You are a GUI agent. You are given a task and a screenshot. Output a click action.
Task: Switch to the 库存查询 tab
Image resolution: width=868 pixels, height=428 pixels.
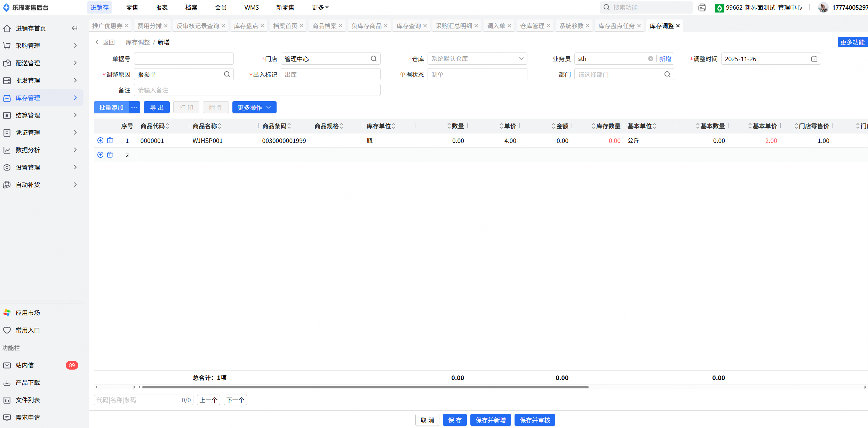tap(408, 26)
